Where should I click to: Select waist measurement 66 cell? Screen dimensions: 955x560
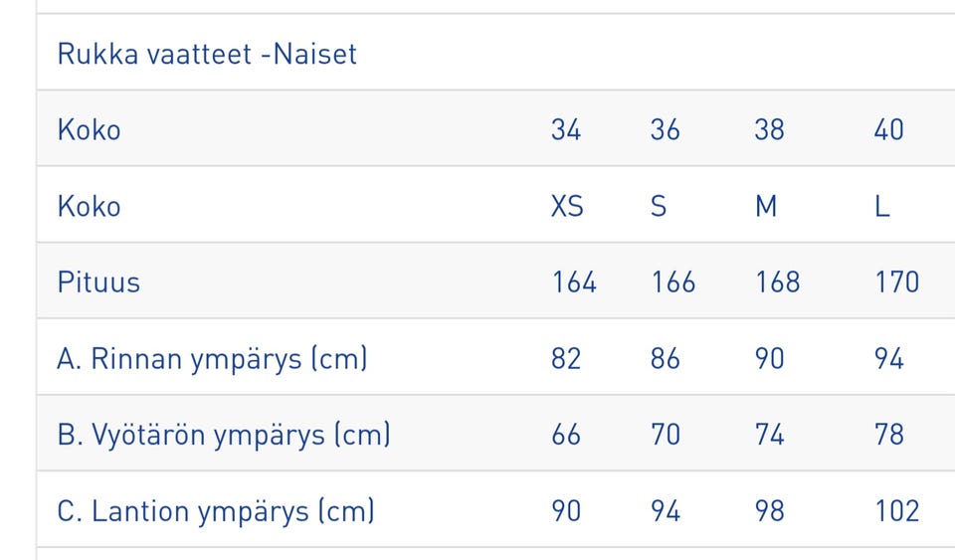tap(566, 435)
